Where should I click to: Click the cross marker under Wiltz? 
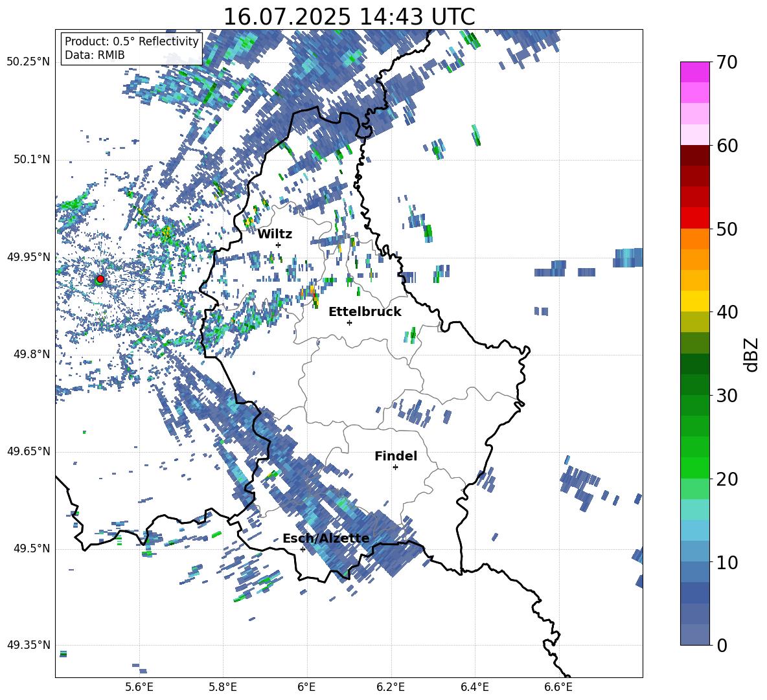coord(279,245)
